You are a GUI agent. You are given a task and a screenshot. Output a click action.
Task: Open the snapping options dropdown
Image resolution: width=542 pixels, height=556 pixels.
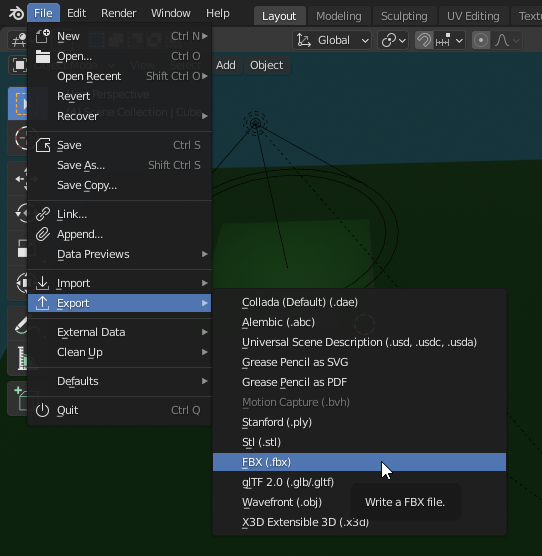pos(449,40)
